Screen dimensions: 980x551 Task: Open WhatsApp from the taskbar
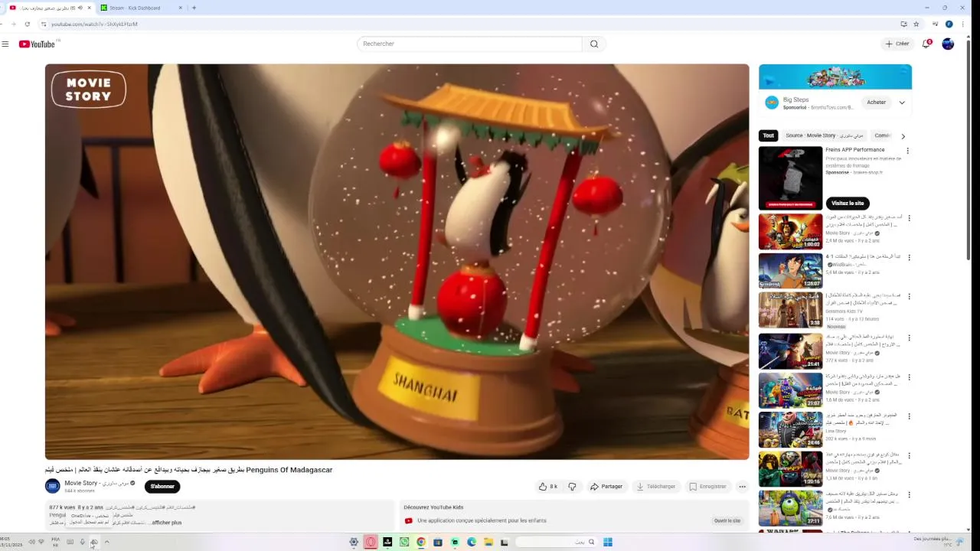point(404,542)
